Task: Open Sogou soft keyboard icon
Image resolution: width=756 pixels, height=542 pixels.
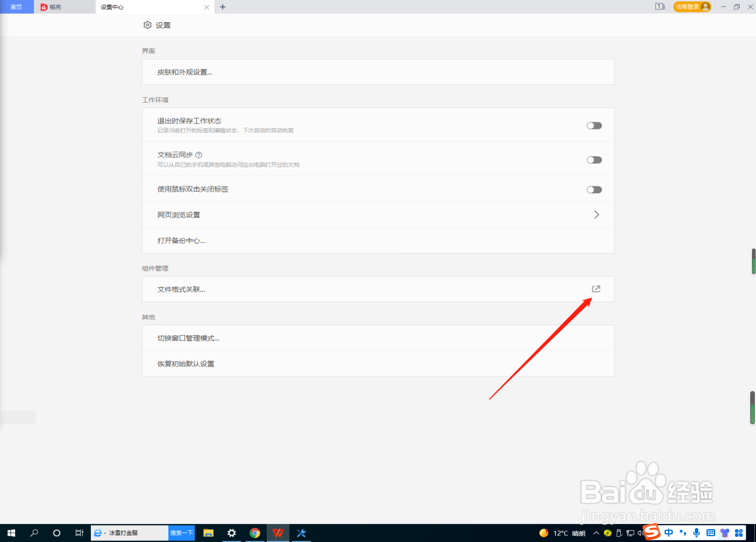Action: pyautogui.click(x=711, y=533)
